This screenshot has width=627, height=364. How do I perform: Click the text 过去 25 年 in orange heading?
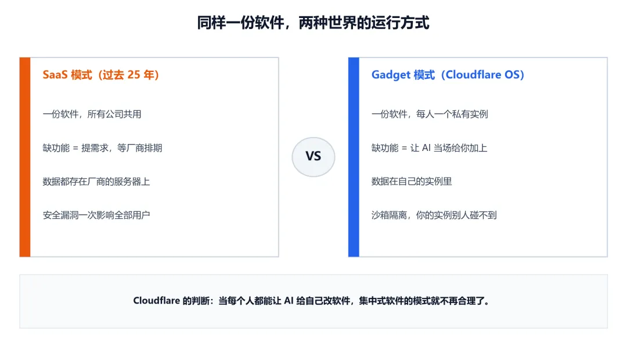click(128, 75)
